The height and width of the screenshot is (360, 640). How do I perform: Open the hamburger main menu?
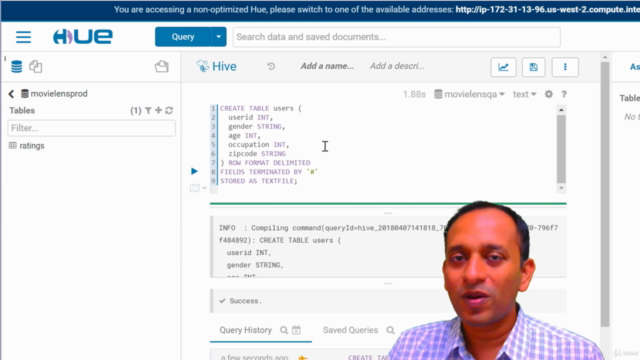click(x=23, y=37)
